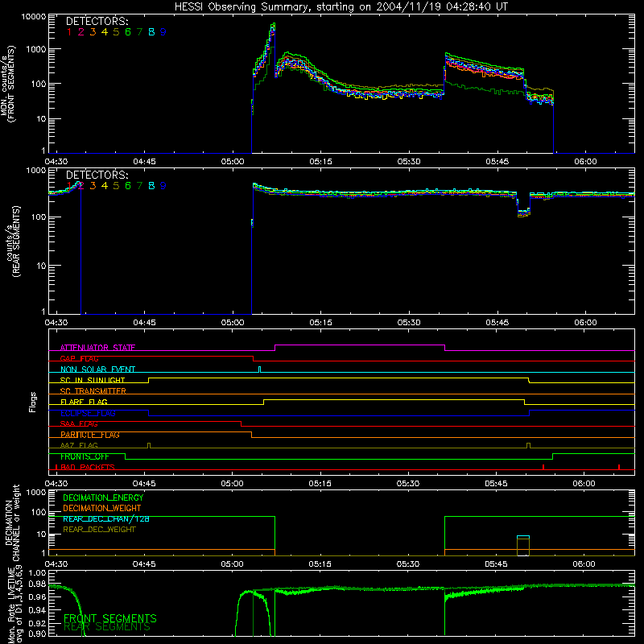Click '05:30' time tick under rear segments plot
The width and height of the screenshot is (644, 644).
(x=409, y=323)
